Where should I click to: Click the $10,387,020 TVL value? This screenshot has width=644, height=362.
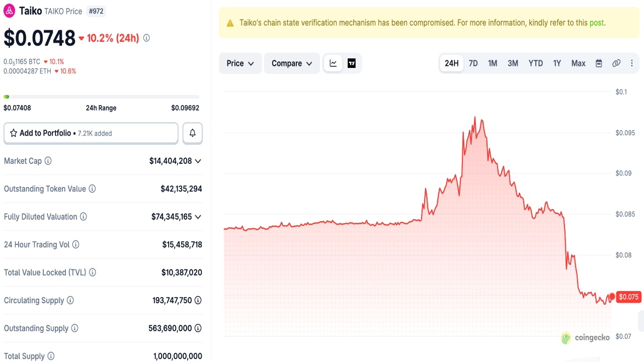pyautogui.click(x=182, y=273)
